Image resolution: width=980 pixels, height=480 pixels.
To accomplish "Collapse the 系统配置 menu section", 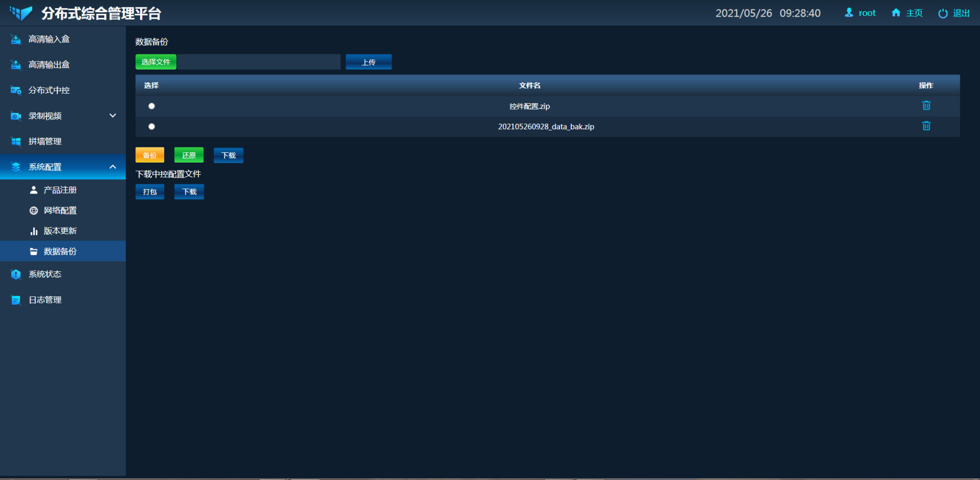I will [x=113, y=167].
